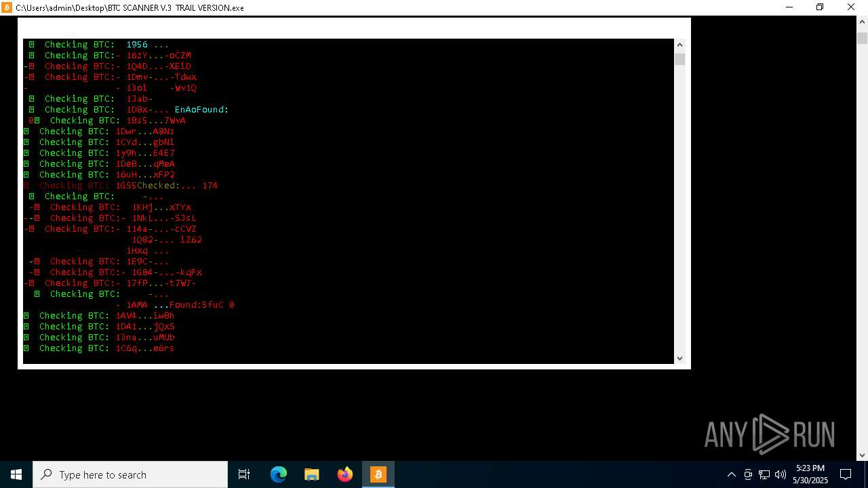This screenshot has width=868, height=488.
Task: Click the address text 1Dwr...A8Nz
Action: coord(145,131)
